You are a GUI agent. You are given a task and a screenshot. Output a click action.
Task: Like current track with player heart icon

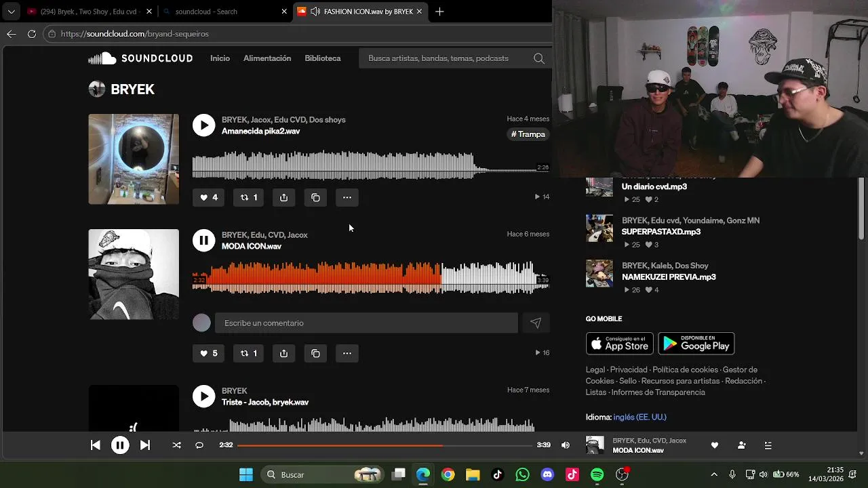(714, 445)
